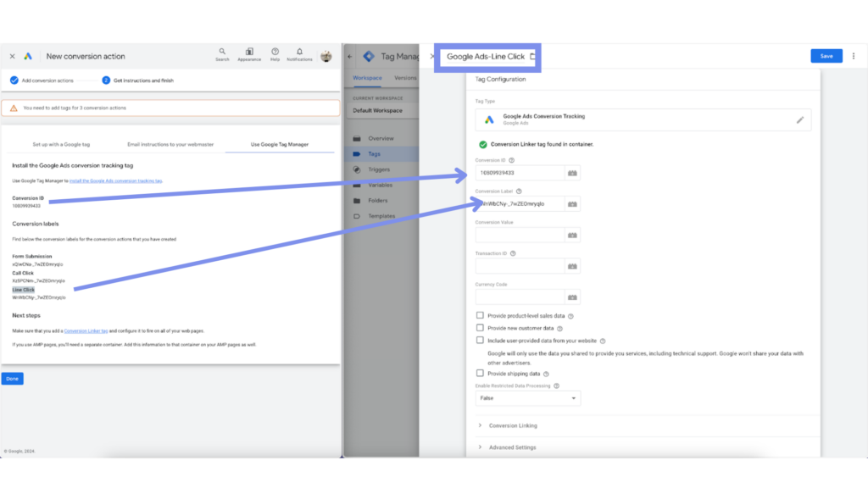Image resolution: width=868 pixels, height=488 pixels.
Task: Open help for product-level sales data
Action: click(x=570, y=317)
